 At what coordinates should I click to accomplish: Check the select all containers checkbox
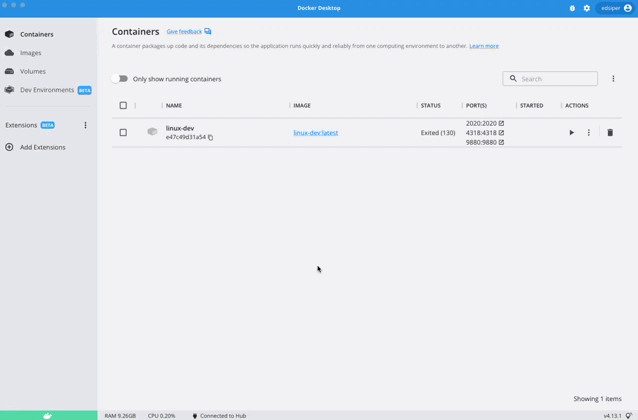tap(123, 105)
